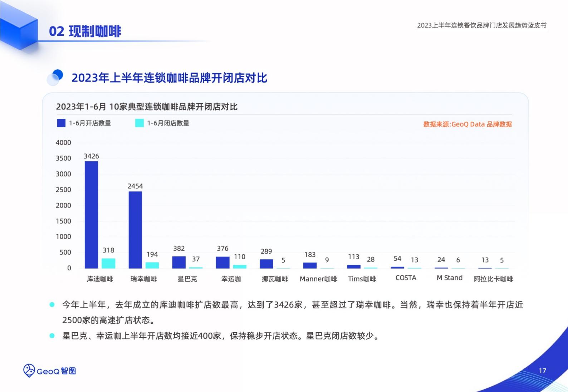The image size is (568, 392).
Task: Click the 库迪咖啡 closing bar labeled 318
Action: click(108, 263)
